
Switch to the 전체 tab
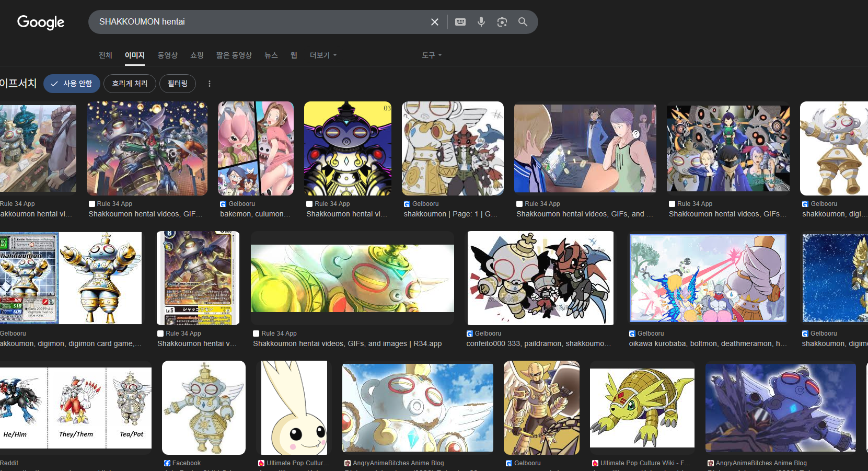106,55
